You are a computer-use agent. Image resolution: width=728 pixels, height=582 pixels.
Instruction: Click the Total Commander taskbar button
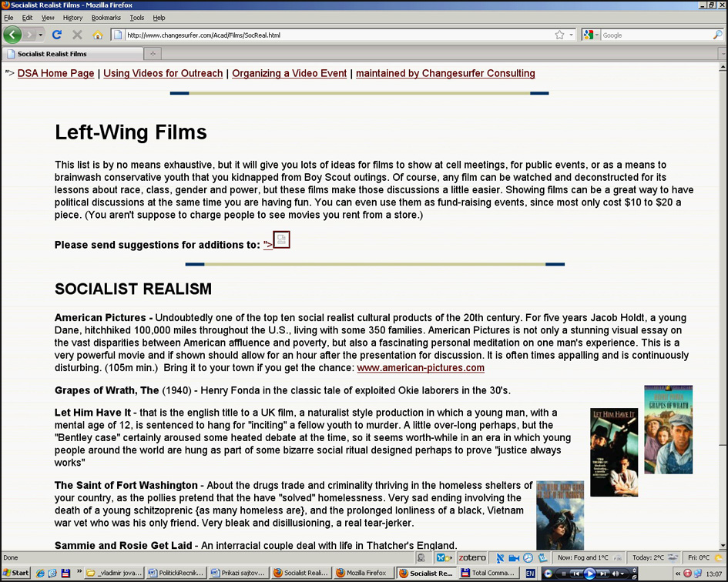tap(488, 573)
